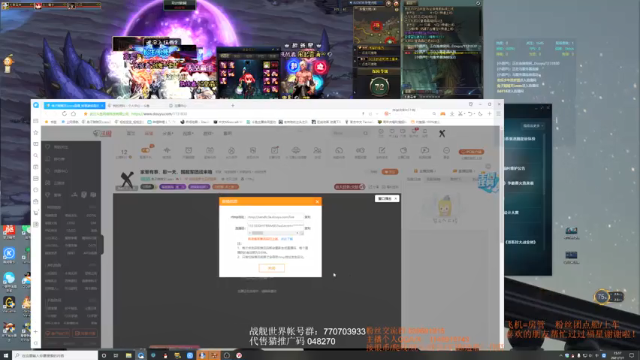Expand the 分类 dropdown in the Douyu navigation
640x360 pixels.
point(168,133)
